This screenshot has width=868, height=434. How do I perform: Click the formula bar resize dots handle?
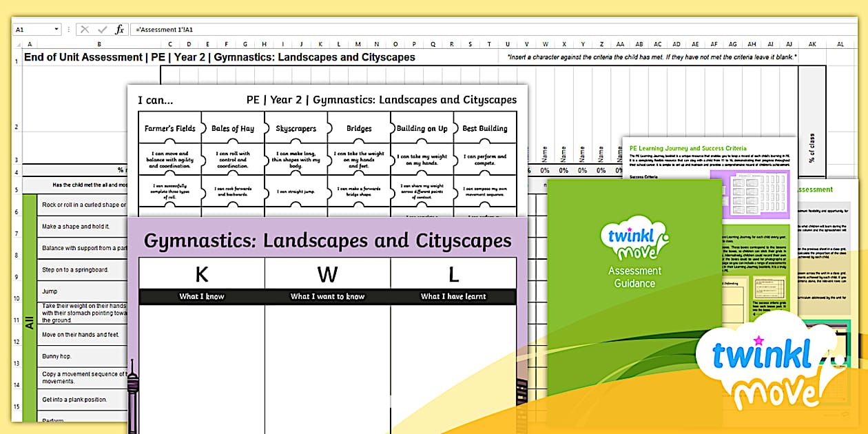pyautogui.click(x=70, y=30)
